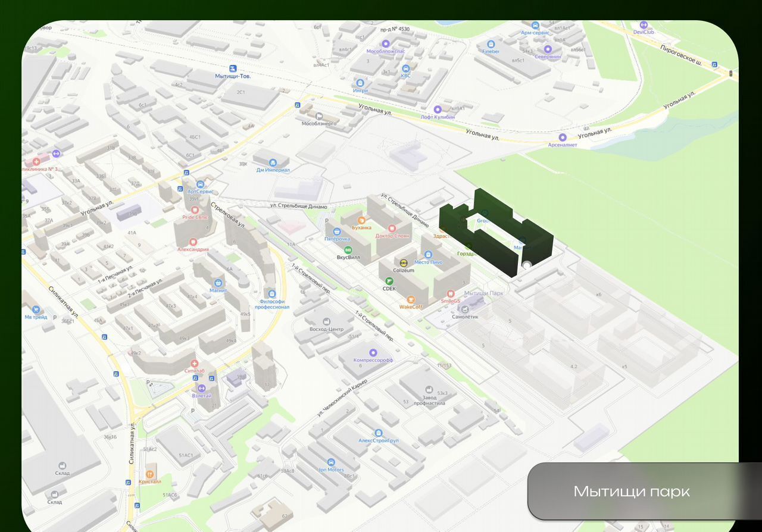Click the Александрия dental marker
The height and width of the screenshot is (532, 762).
click(x=192, y=242)
